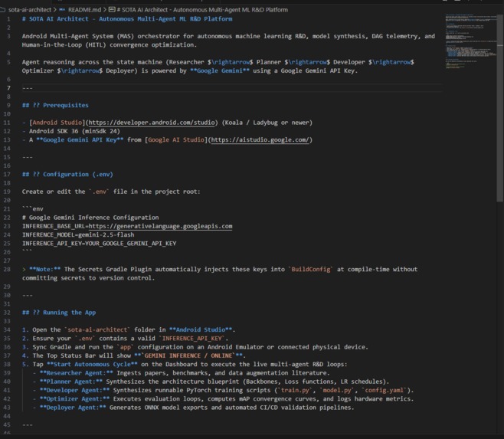Click 'Create or edit the `.env` file' line
Screen dimensions: 504x439
tap(111, 192)
